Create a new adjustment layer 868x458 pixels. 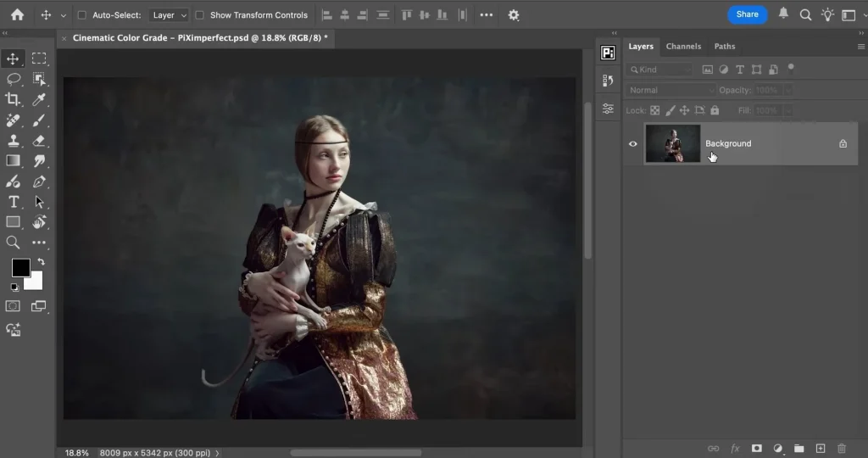coord(778,448)
